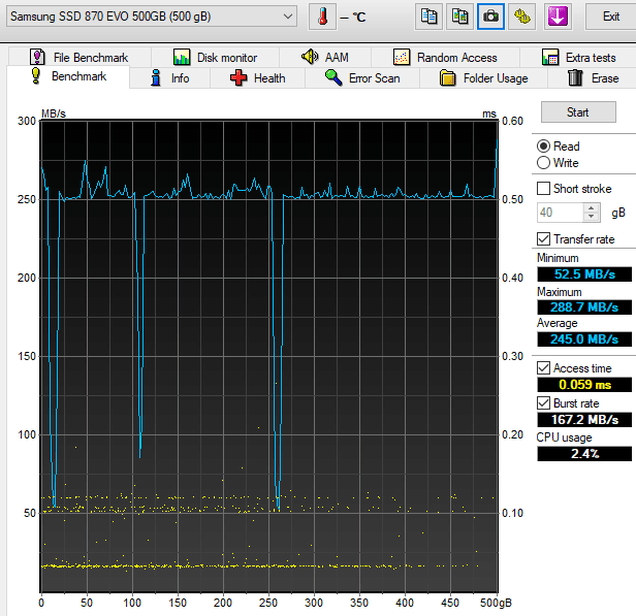Click the AAM tab label
Image resolution: width=636 pixels, height=616 pixels.
pyautogui.click(x=336, y=57)
